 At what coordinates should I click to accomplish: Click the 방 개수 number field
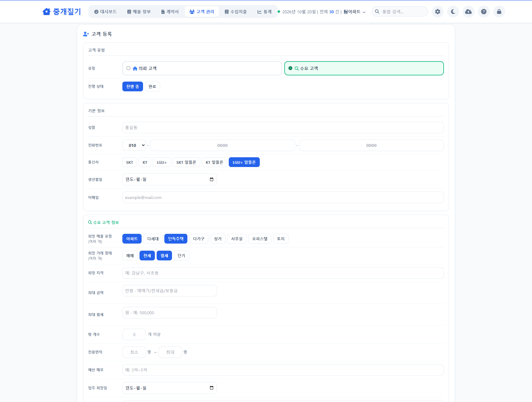coord(134,334)
